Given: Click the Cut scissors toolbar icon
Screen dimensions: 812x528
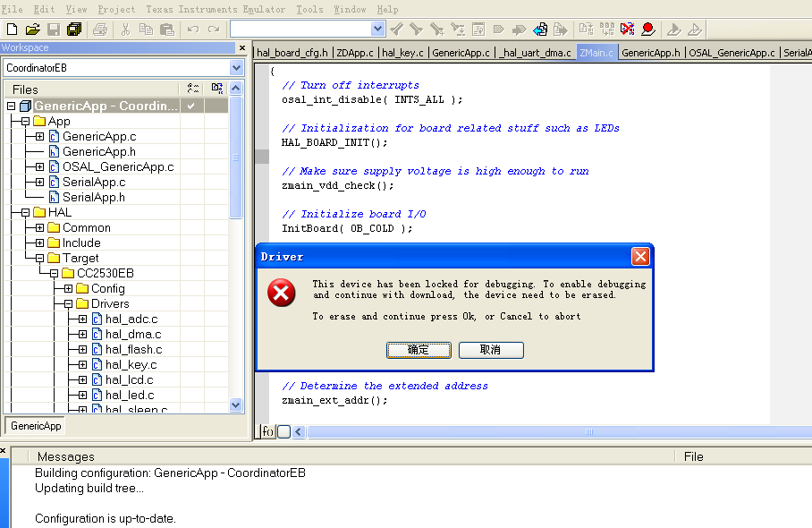Looking at the screenshot, I should (x=125, y=30).
